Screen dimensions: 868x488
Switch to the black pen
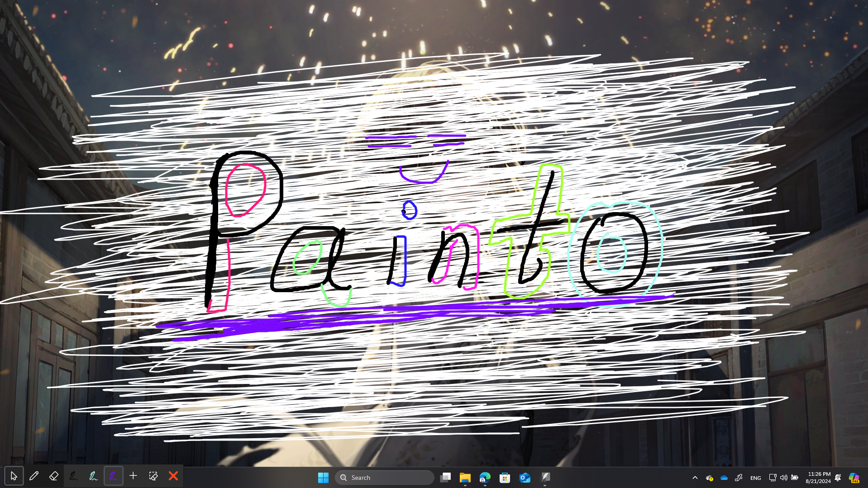(x=74, y=476)
